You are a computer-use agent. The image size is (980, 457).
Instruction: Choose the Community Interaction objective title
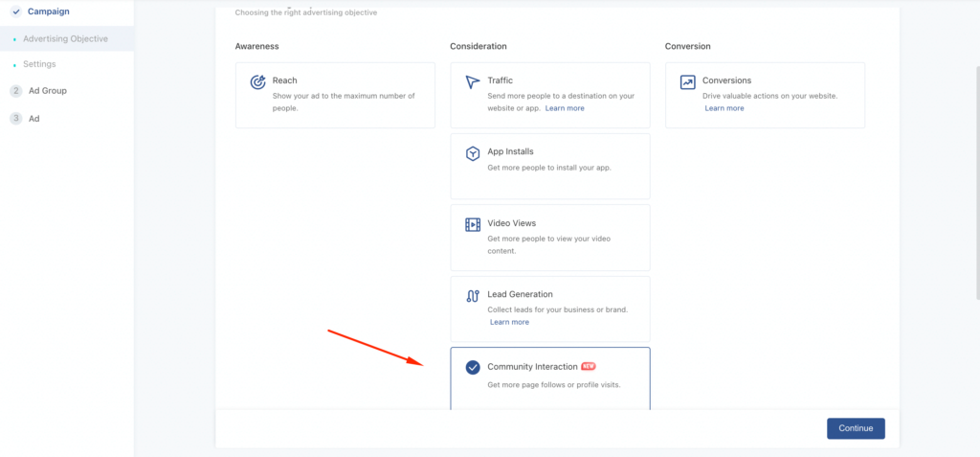[x=532, y=367]
